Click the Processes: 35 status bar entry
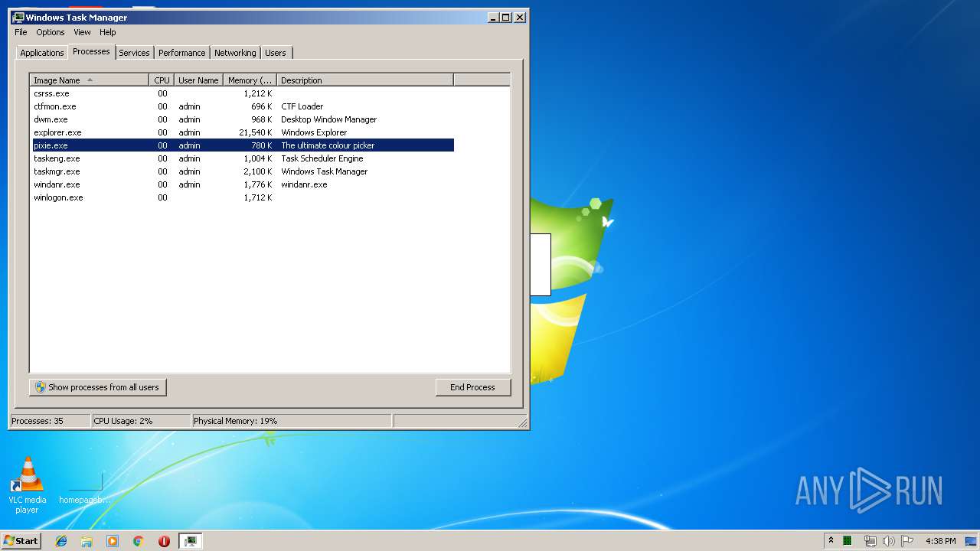This screenshot has height=551, width=980. (x=50, y=421)
